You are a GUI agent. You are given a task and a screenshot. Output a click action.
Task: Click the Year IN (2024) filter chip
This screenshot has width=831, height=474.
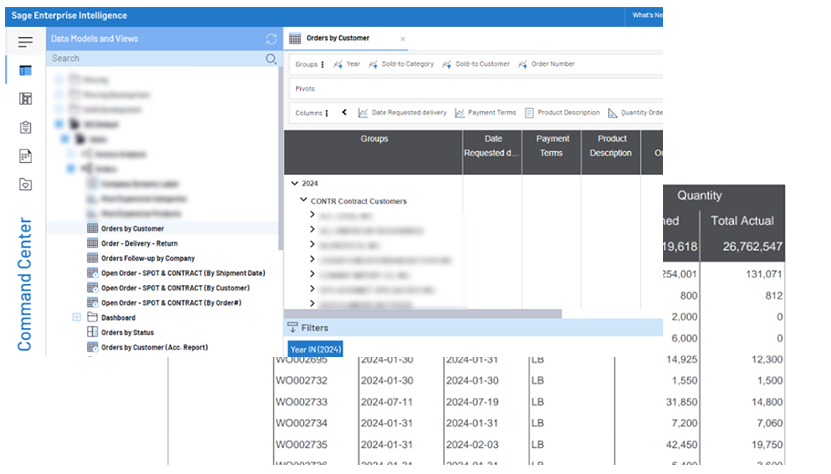(315, 349)
